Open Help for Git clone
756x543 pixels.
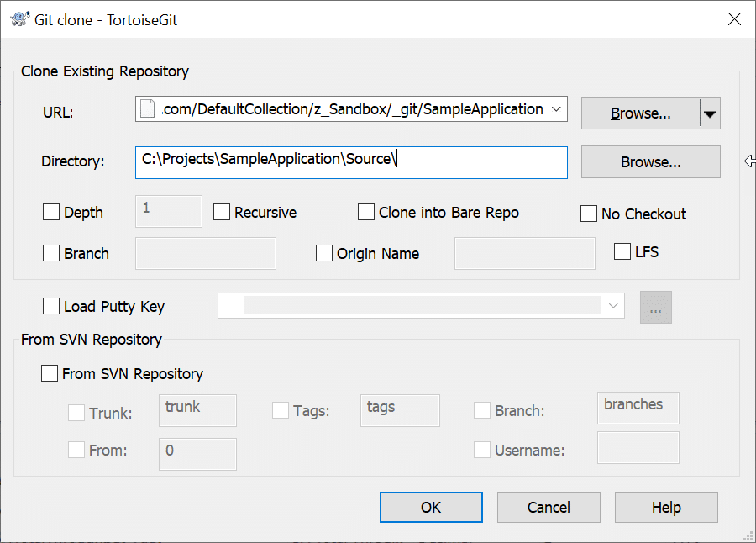[x=666, y=508]
